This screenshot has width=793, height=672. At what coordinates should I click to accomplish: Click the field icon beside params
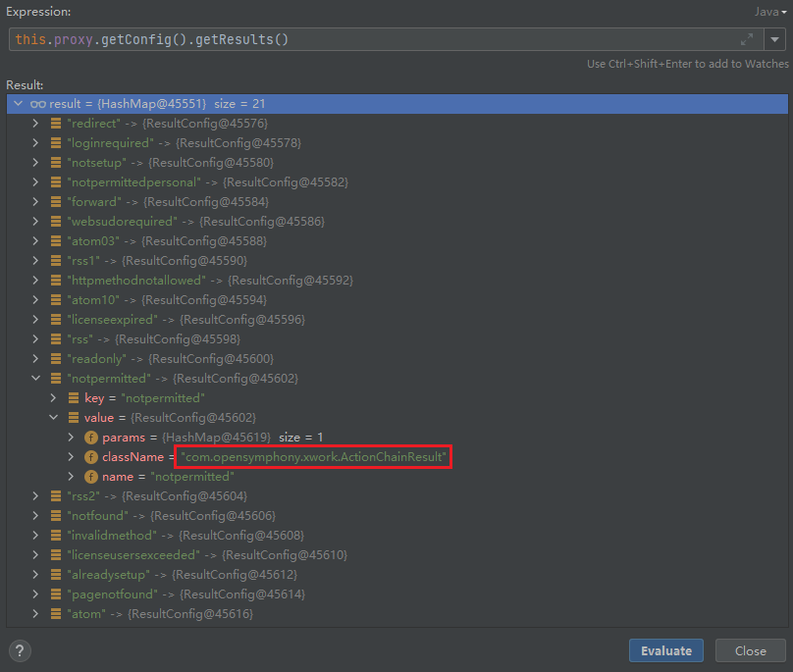[x=91, y=438]
